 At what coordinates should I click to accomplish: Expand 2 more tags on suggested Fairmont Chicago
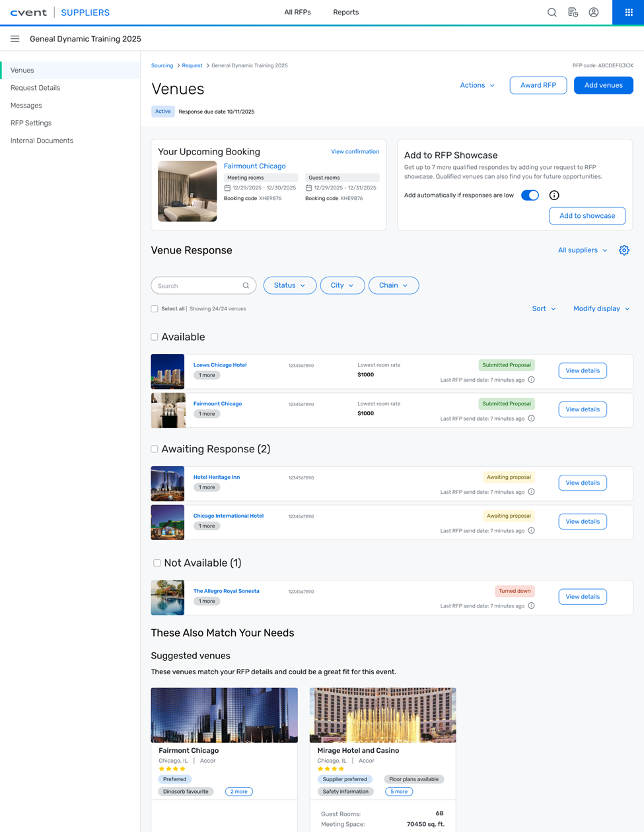tap(239, 792)
